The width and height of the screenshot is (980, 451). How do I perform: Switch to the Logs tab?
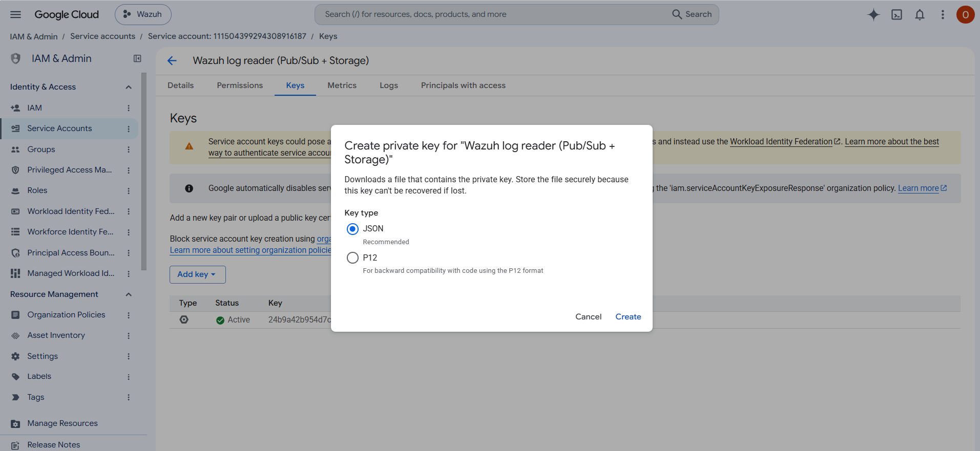coord(389,85)
